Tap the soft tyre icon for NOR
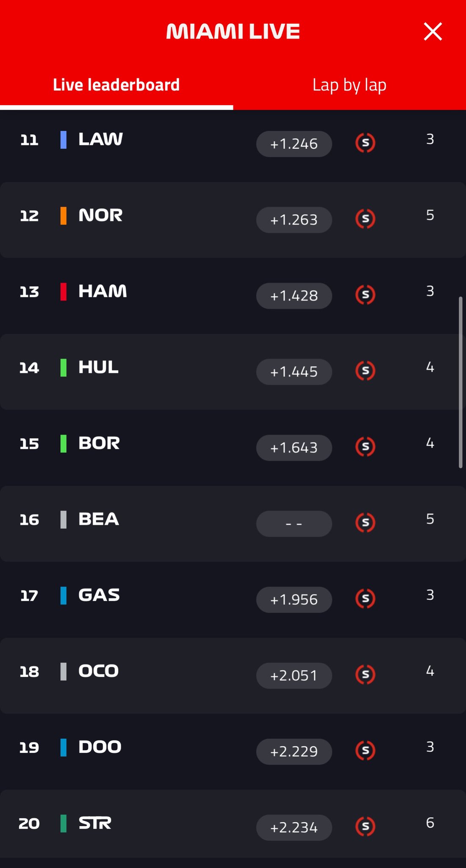 (365, 219)
